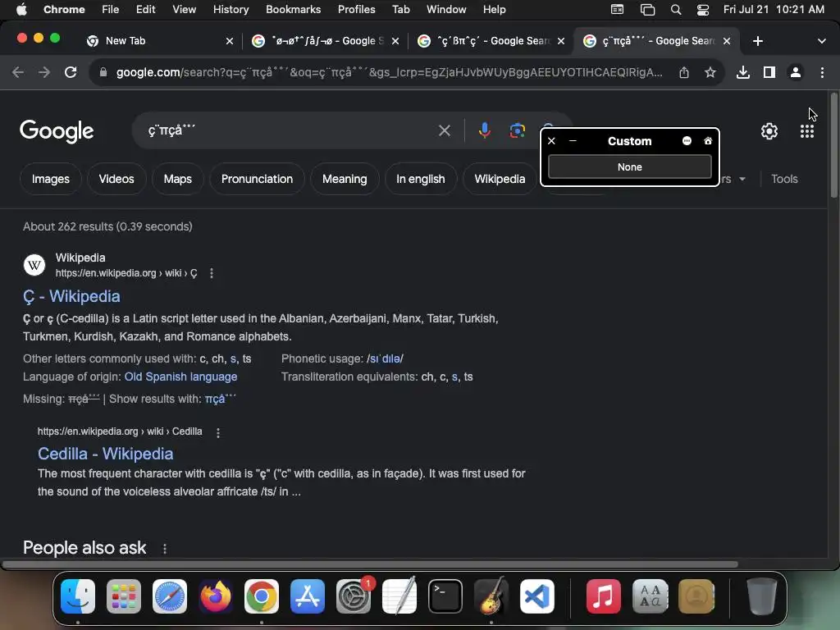
Task: Expand the filters dropdown arrow next to Tools
Action: point(742,179)
